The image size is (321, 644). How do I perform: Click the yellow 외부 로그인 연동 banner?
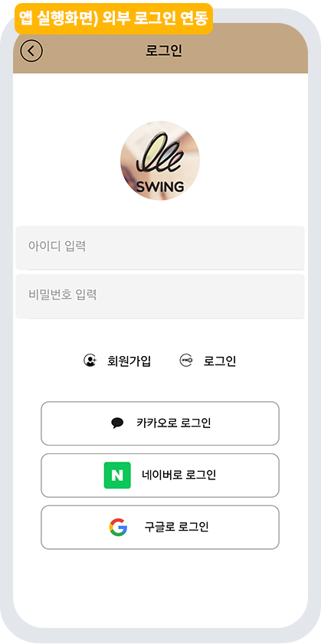(x=113, y=18)
